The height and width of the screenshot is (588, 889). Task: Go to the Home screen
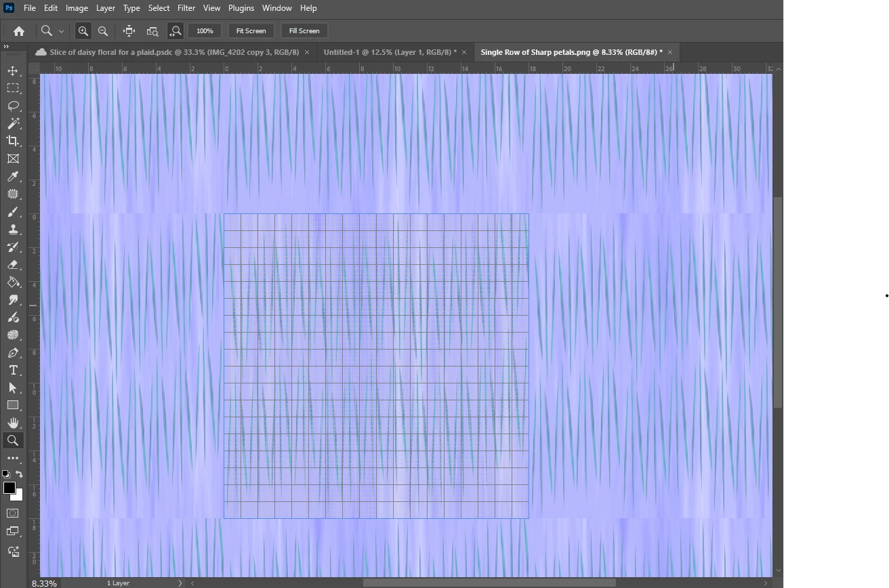click(x=19, y=30)
